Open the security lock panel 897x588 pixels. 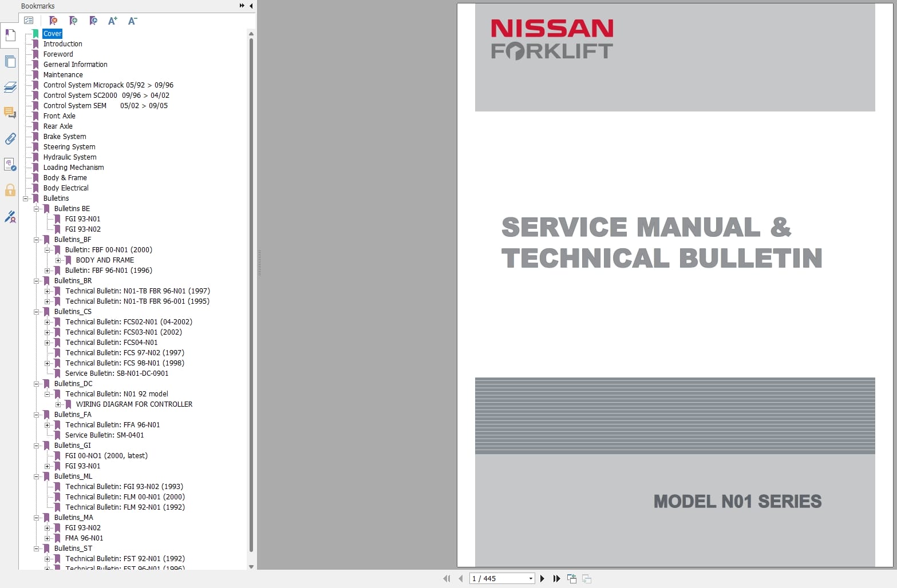click(x=10, y=190)
